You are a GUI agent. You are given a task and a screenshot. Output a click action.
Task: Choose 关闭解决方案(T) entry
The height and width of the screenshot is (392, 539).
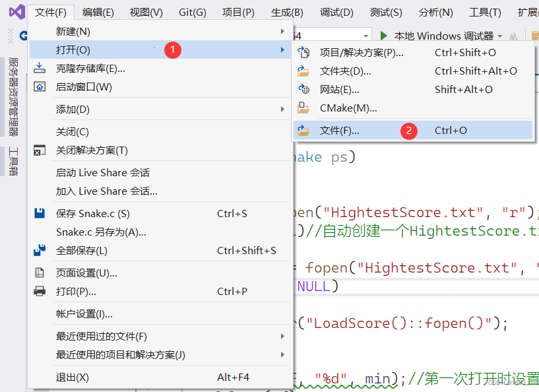(x=160, y=150)
